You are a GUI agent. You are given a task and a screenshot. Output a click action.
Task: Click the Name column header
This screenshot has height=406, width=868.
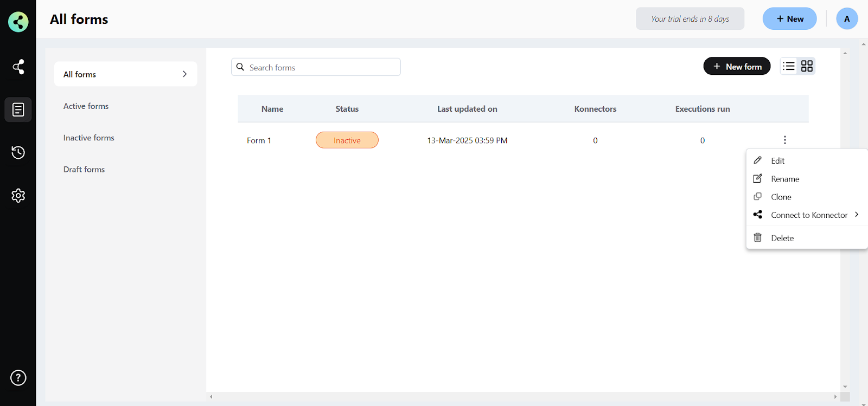tap(272, 109)
